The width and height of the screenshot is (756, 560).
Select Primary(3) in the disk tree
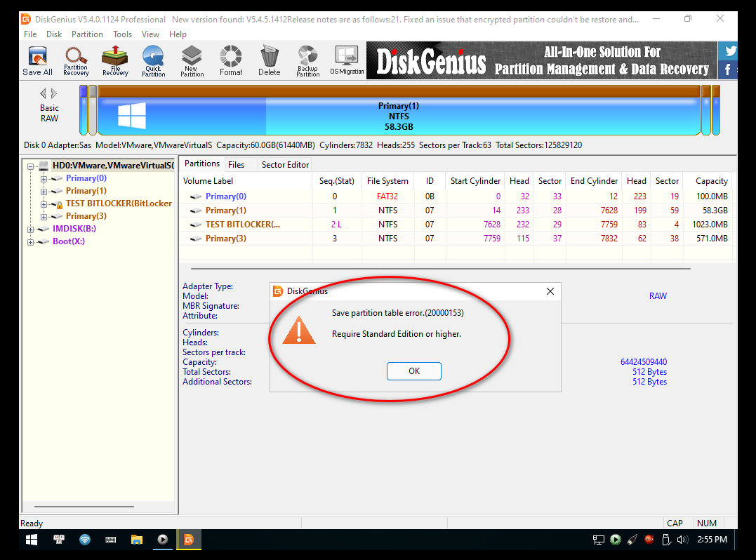tap(86, 216)
